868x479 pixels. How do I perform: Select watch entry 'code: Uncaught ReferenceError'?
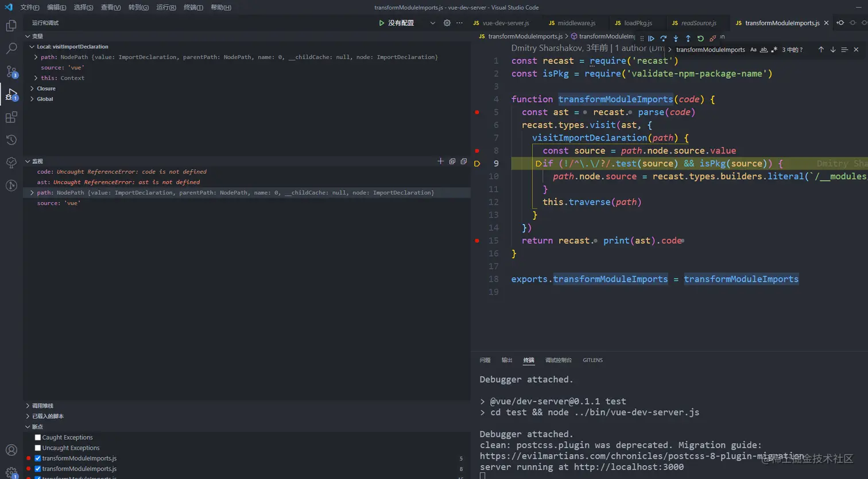(122, 172)
